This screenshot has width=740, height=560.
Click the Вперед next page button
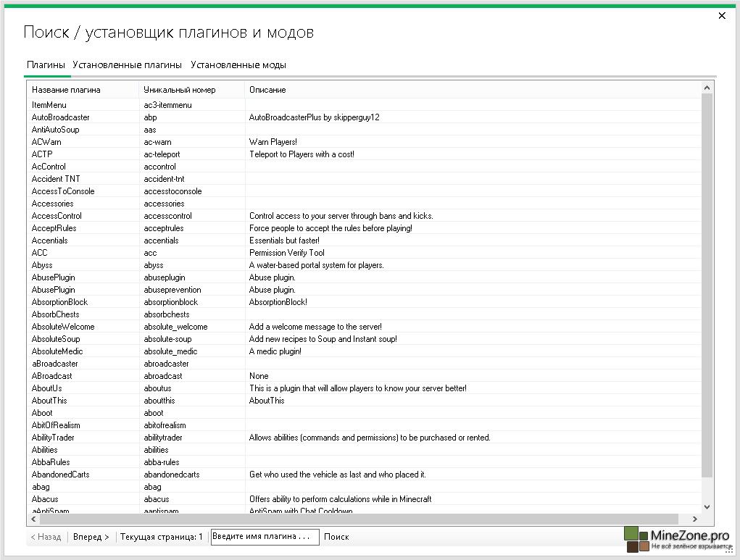[x=92, y=537]
